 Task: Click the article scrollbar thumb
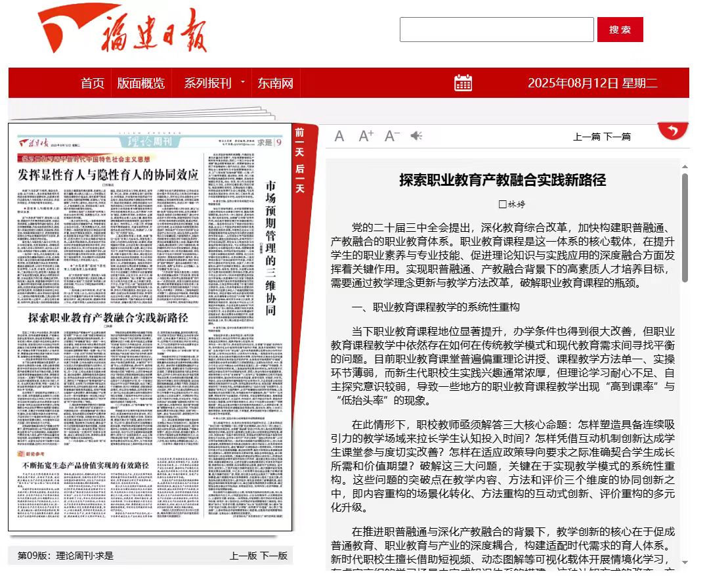coord(685,228)
